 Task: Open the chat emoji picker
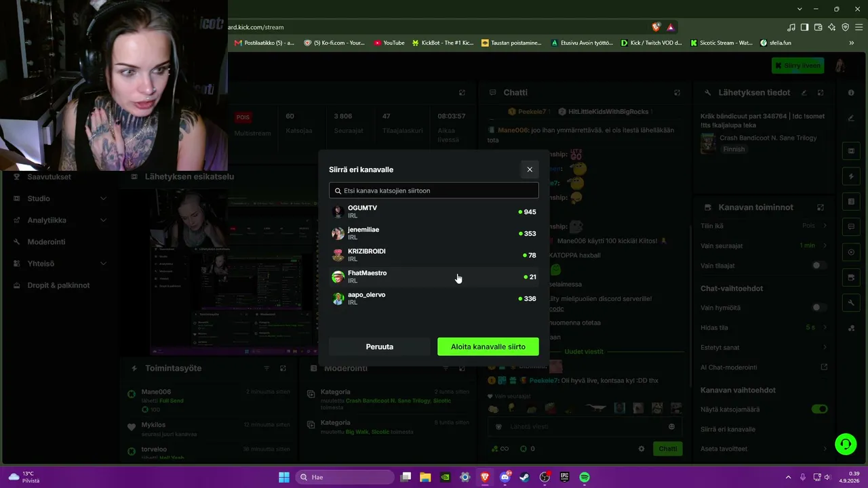click(671, 427)
